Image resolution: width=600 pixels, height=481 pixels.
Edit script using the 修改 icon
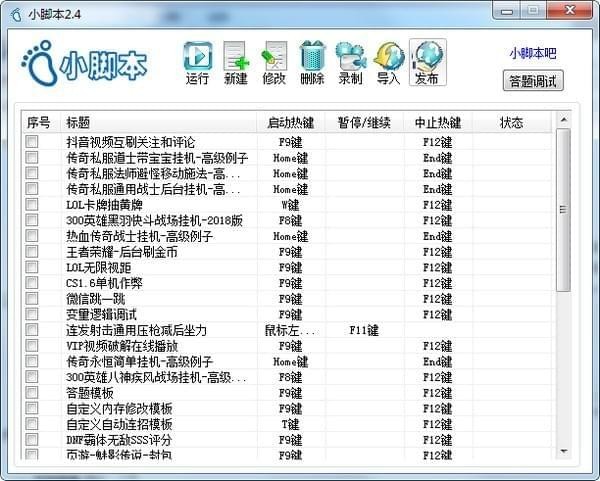click(x=274, y=63)
